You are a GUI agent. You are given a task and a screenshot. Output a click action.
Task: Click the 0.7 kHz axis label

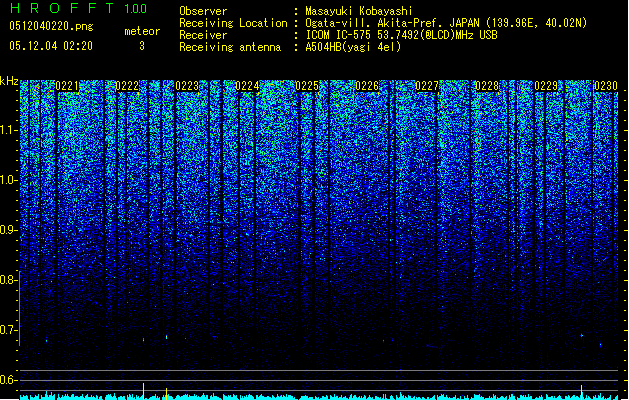(x=9, y=330)
